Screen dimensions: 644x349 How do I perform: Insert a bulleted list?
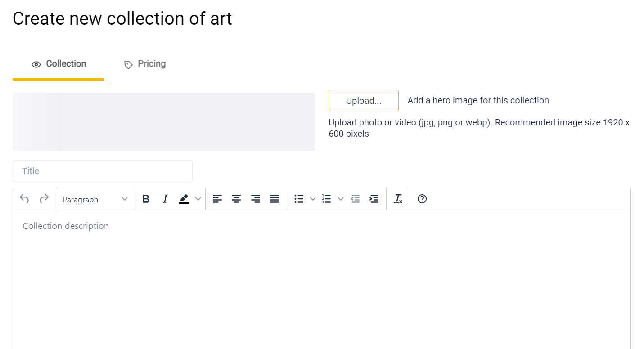coord(299,199)
